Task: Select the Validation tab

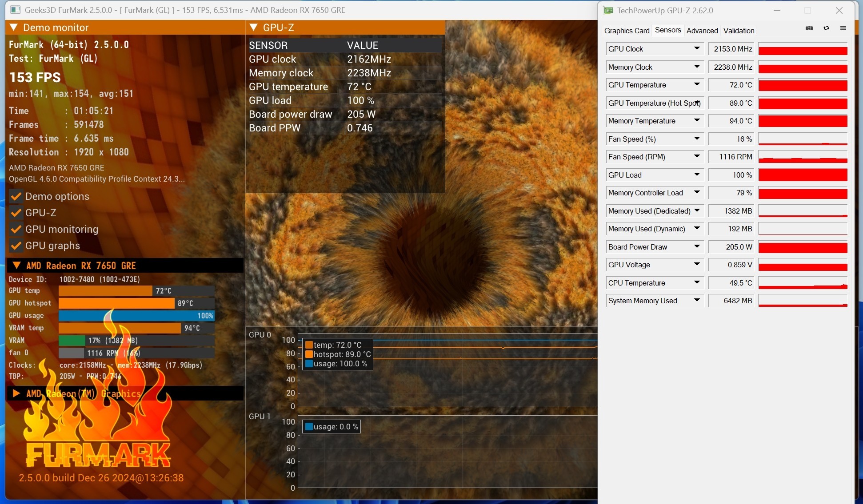Action: click(x=739, y=31)
